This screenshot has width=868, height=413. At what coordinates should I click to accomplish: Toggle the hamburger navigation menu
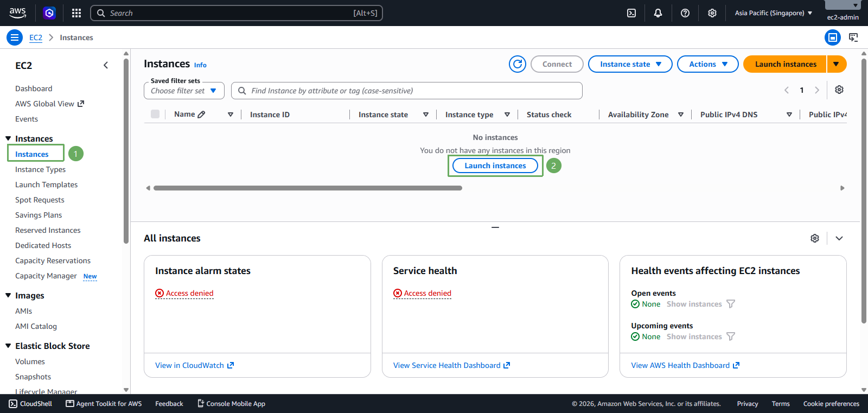pos(15,37)
